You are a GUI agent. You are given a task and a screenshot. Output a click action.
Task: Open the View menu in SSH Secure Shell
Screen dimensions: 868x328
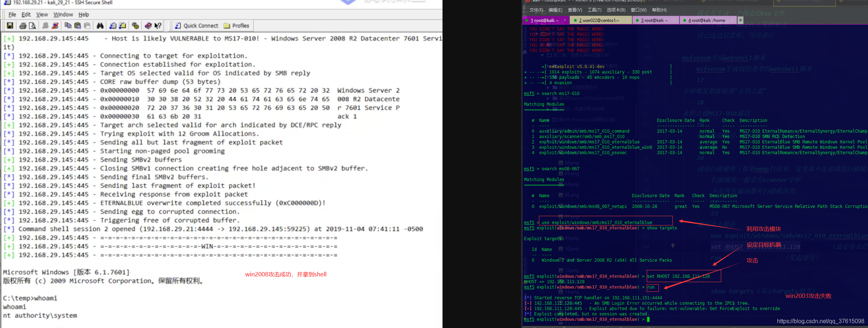pyautogui.click(x=42, y=14)
